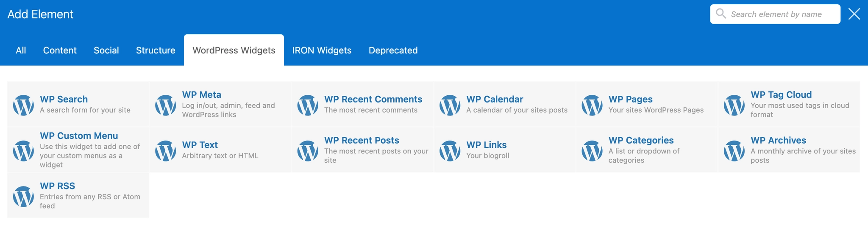Open the Social tab
The width and height of the screenshot is (868, 225).
[x=106, y=50]
